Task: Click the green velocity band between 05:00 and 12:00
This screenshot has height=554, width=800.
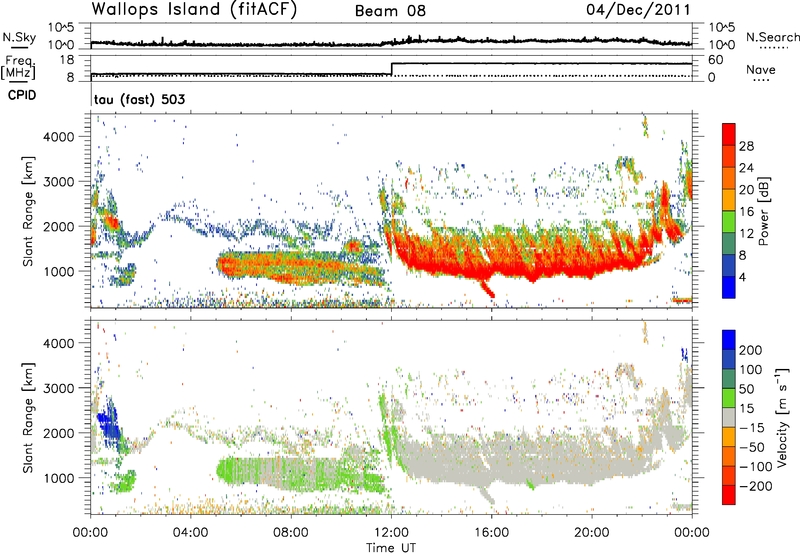Action: click(x=301, y=474)
